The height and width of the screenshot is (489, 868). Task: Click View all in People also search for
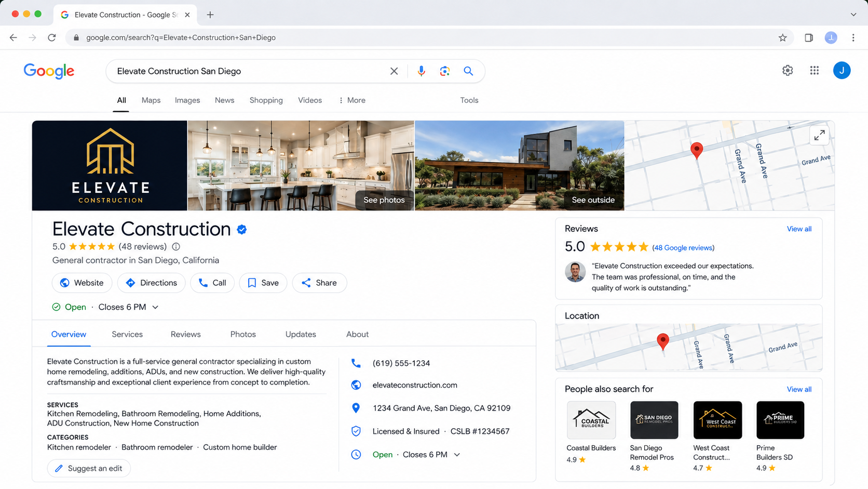[x=799, y=389]
